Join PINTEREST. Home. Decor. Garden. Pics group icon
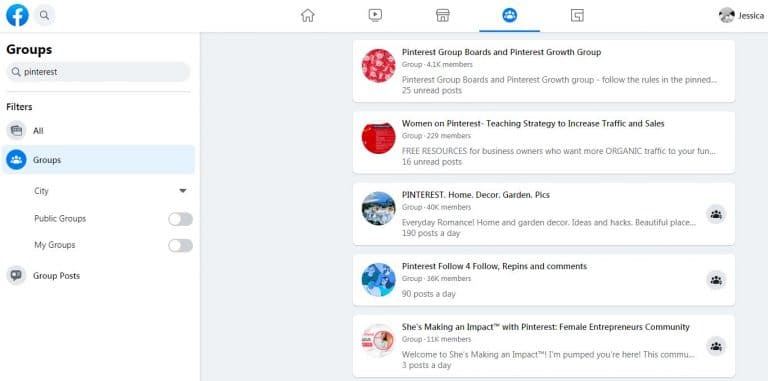Image resolution: width=768 pixels, height=381 pixels. point(716,214)
